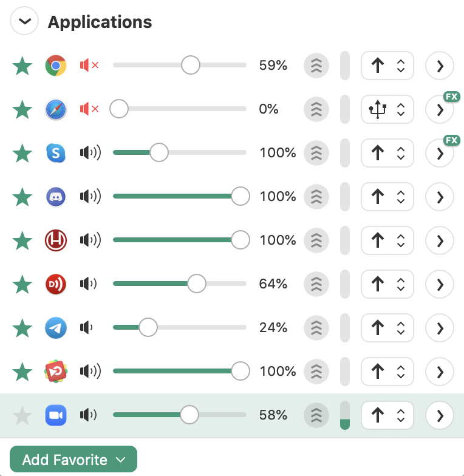Click the Google Chrome app icon
464x476 pixels.
(x=56, y=66)
